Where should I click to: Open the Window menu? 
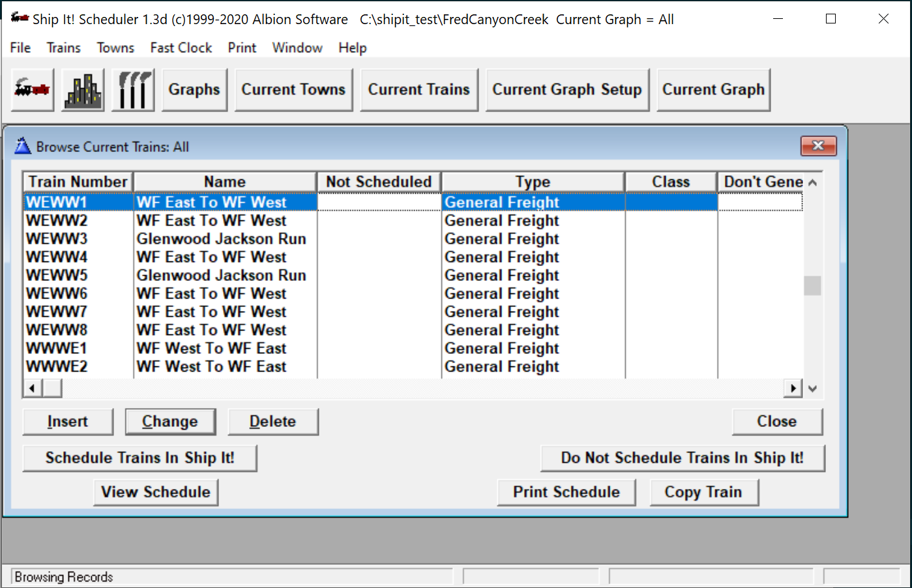click(297, 48)
